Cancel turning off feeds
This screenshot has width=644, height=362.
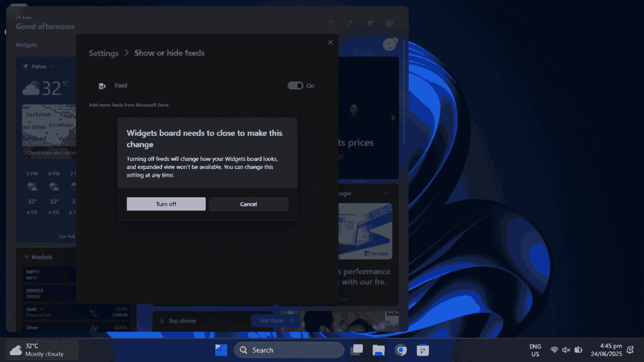click(x=248, y=204)
